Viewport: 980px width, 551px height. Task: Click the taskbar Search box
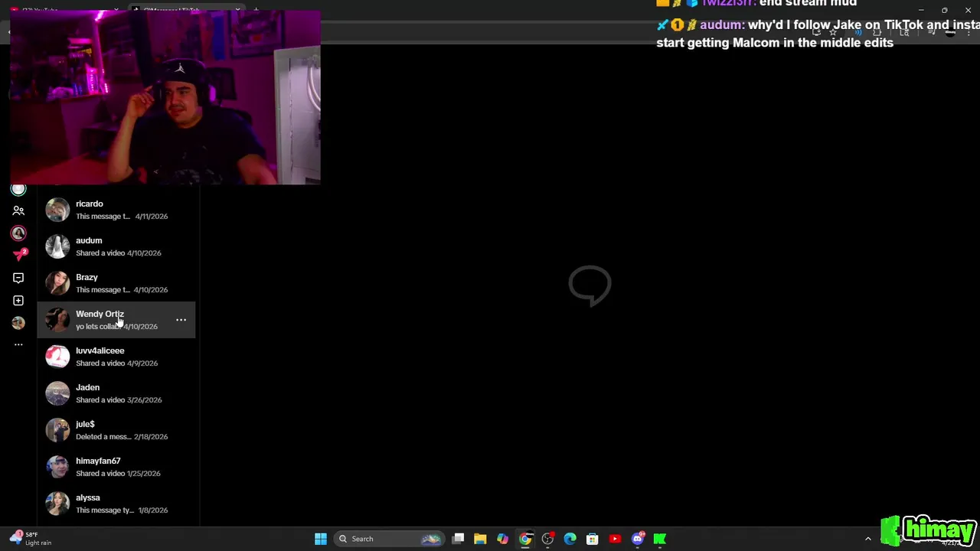(390, 539)
